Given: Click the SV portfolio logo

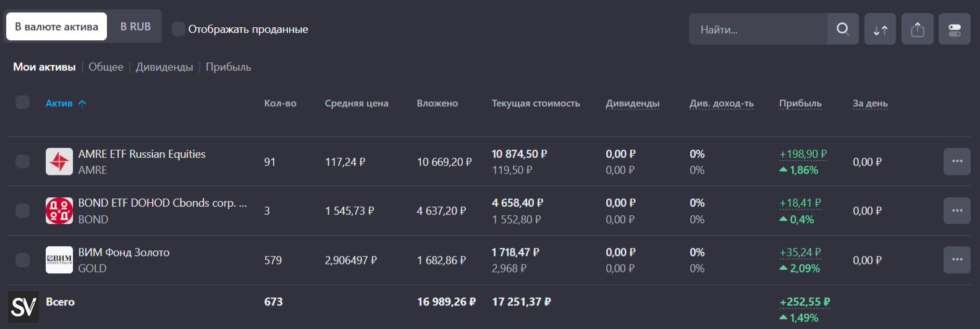Looking at the screenshot, I should coord(23,307).
